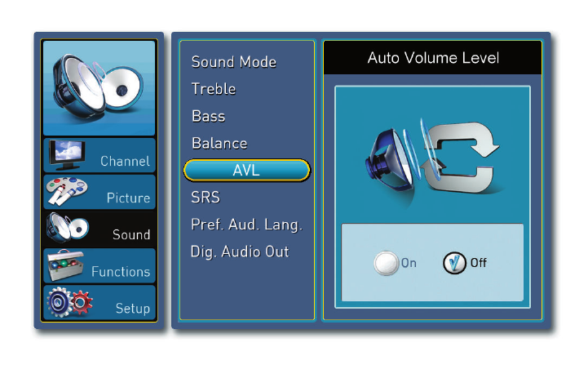Click the Auto Volume Level title bar
Image resolution: width=588 pixels, height=365 pixels.
click(432, 58)
